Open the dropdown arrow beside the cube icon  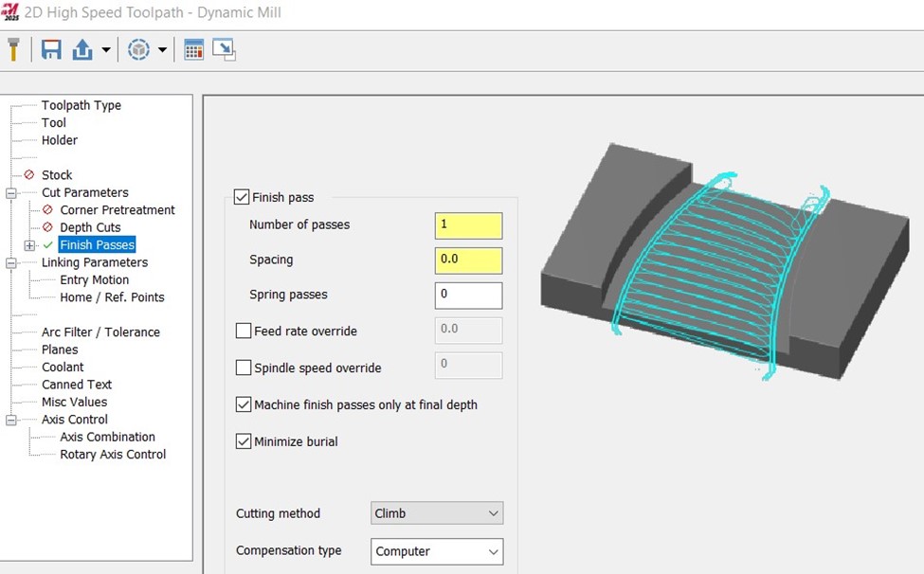(x=162, y=50)
